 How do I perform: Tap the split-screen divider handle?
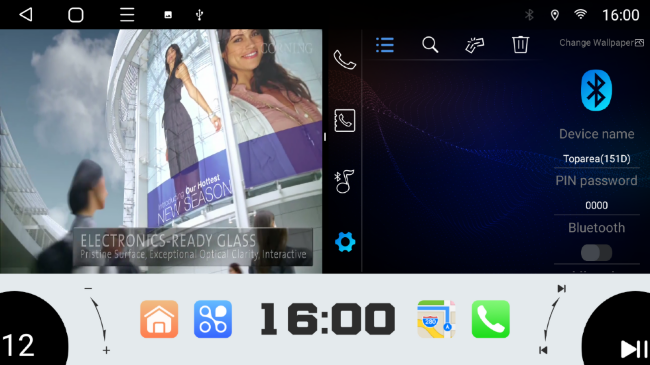pyautogui.click(x=325, y=136)
